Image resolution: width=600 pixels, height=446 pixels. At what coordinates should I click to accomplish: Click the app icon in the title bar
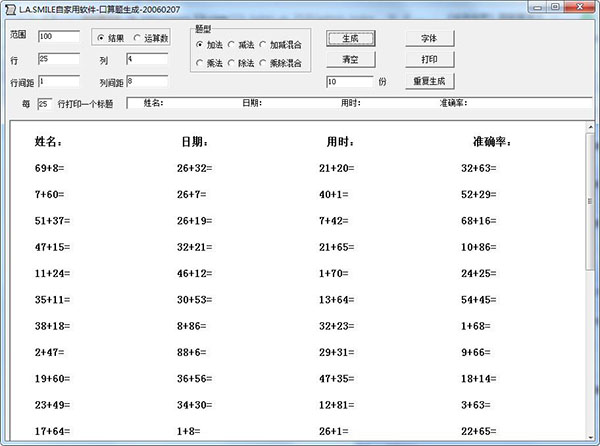(x=10, y=9)
